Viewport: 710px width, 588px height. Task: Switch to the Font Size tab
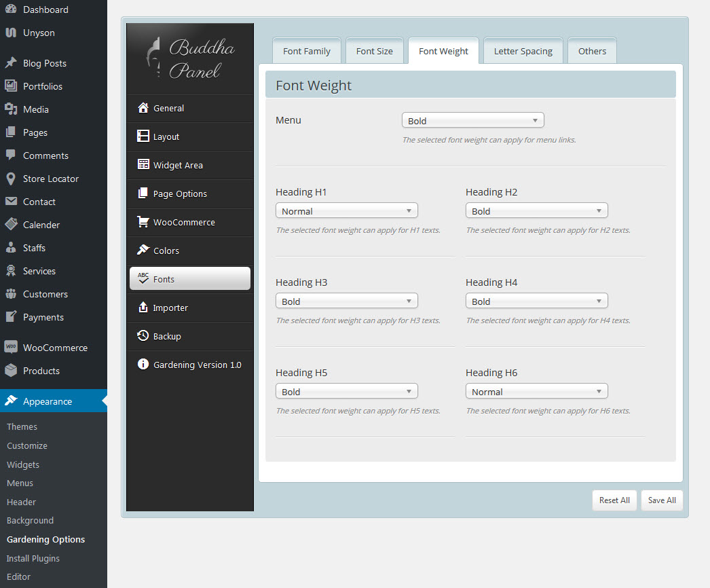coord(375,51)
